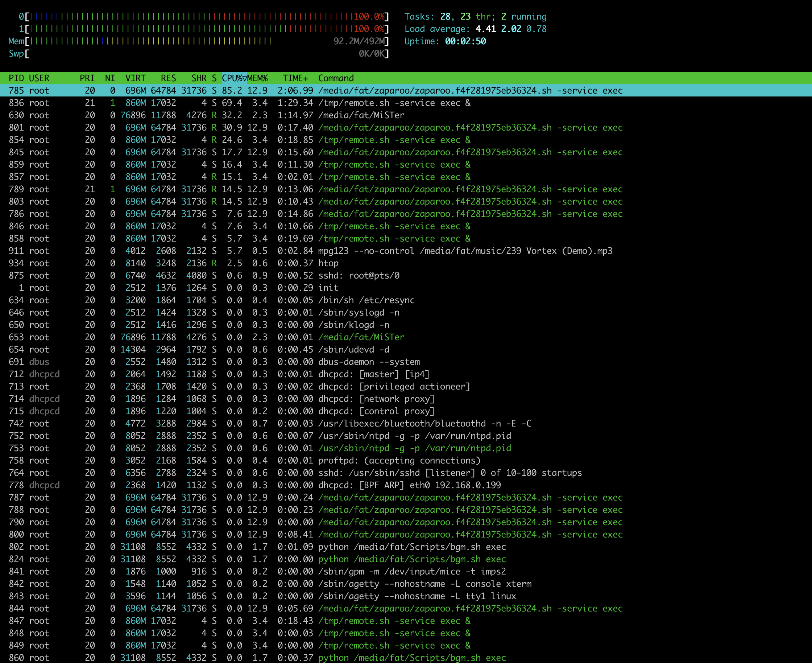812x663 pixels.
Task: Select zaparoo thread PID 844
Action: pos(406,608)
